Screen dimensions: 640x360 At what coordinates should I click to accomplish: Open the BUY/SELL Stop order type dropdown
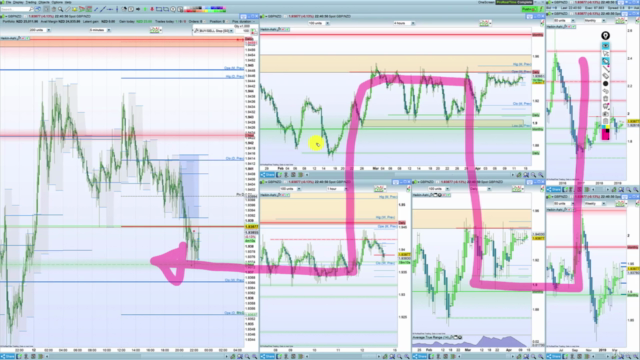pyautogui.click(x=213, y=31)
